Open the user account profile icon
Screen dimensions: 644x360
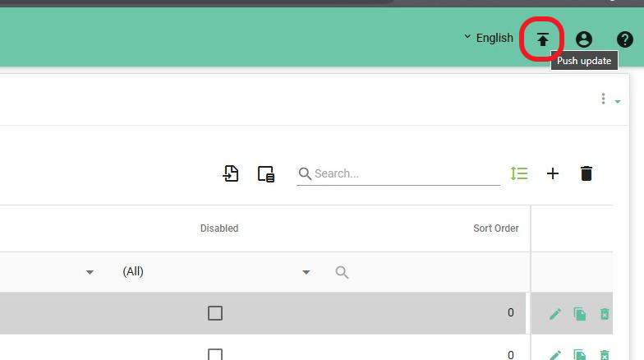(584, 39)
